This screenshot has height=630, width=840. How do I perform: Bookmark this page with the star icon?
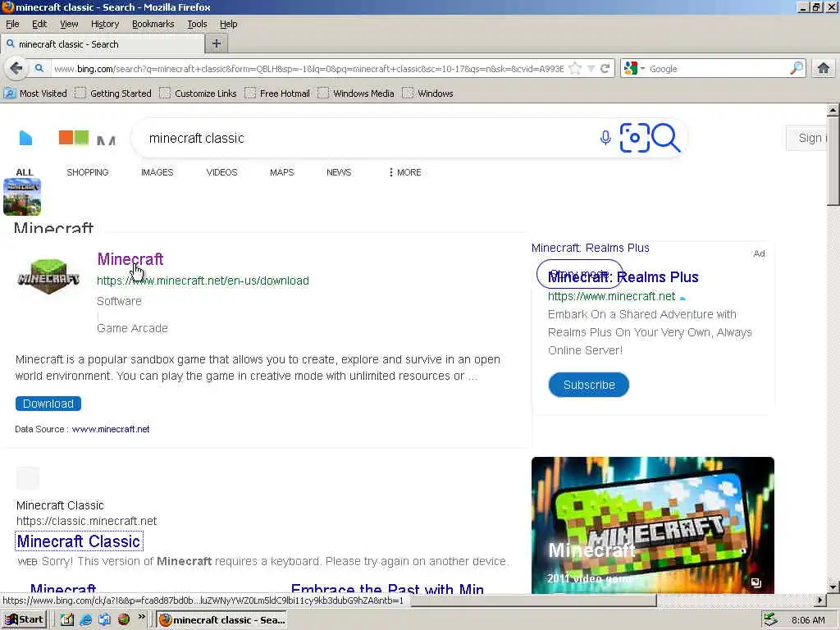(x=575, y=69)
